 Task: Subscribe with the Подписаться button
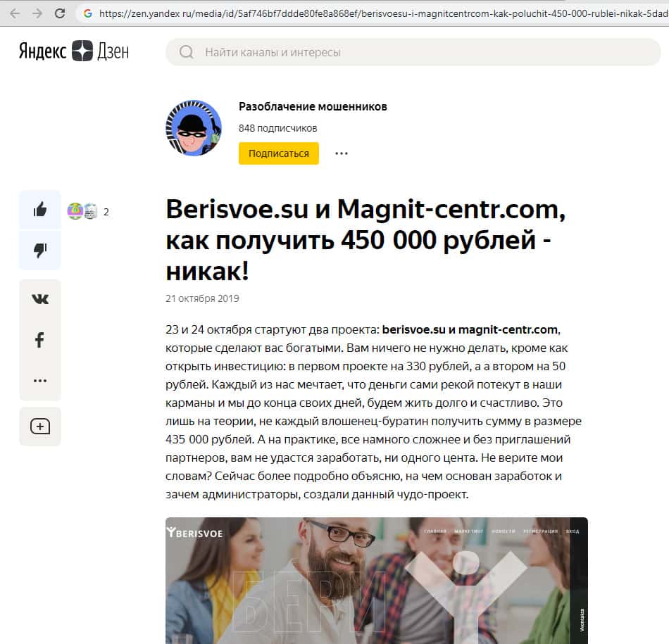(x=279, y=153)
